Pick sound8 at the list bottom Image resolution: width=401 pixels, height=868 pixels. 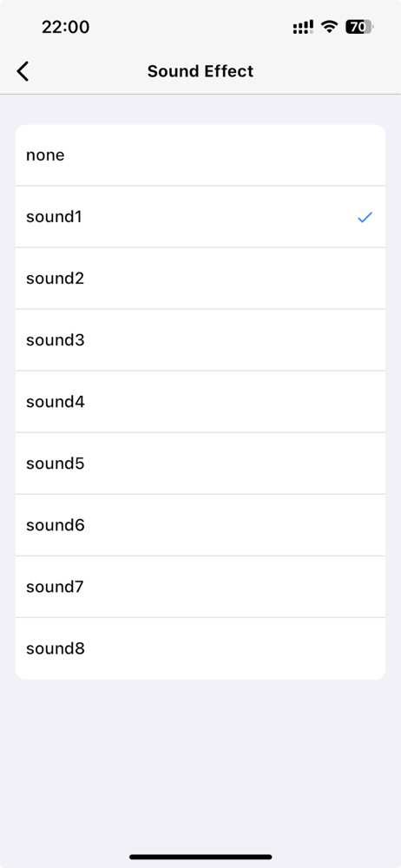(x=200, y=648)
